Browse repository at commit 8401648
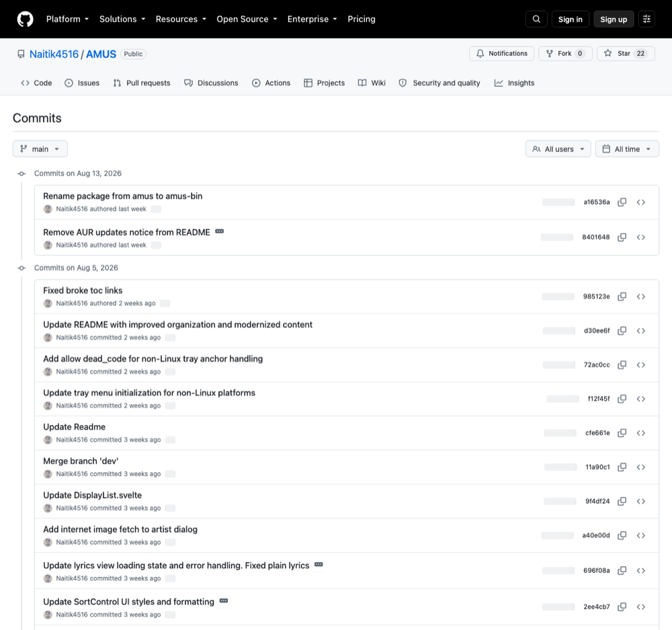This screenshot has height=630, width=672. [640, 237]
